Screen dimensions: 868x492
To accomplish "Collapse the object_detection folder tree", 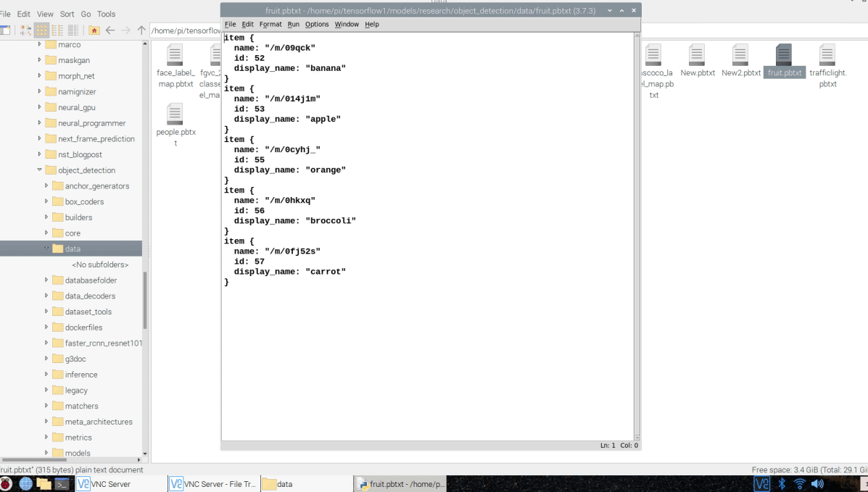I will click(40, 170).
